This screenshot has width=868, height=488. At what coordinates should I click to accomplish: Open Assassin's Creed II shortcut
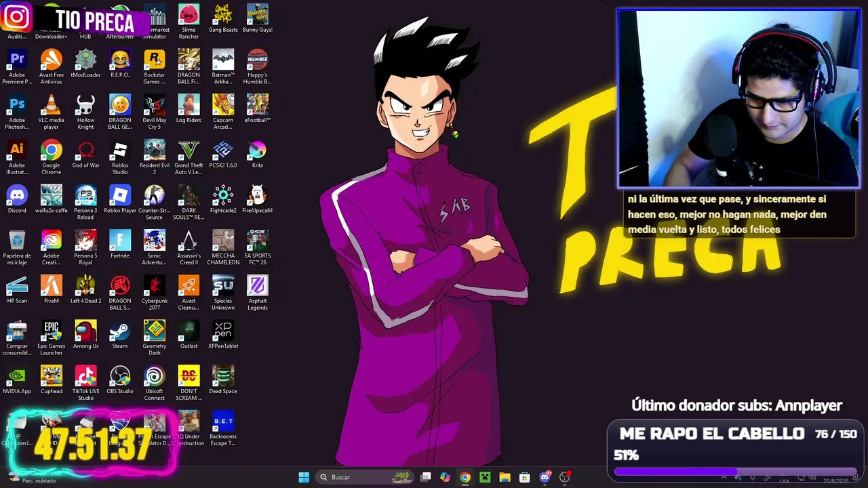click(x=189, y=248)
